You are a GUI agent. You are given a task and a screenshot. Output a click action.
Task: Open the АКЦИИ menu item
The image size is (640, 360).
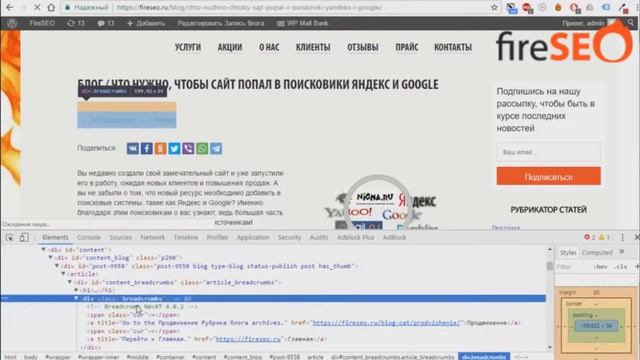tap(230, 47)
